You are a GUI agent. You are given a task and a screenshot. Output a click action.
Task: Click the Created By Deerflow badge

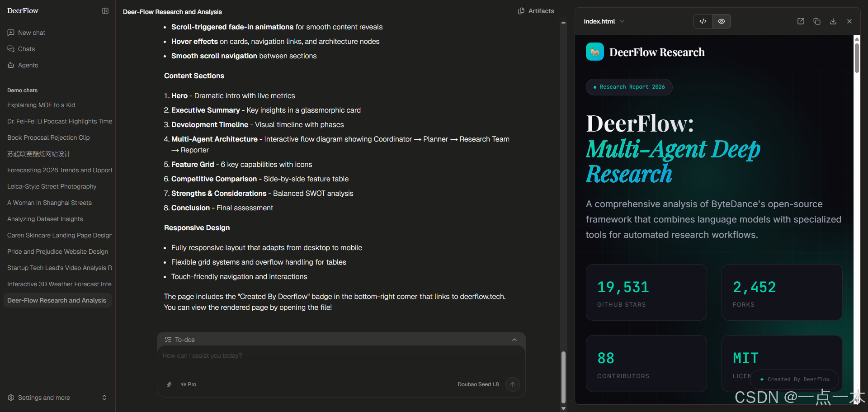(x=795, y=379)
